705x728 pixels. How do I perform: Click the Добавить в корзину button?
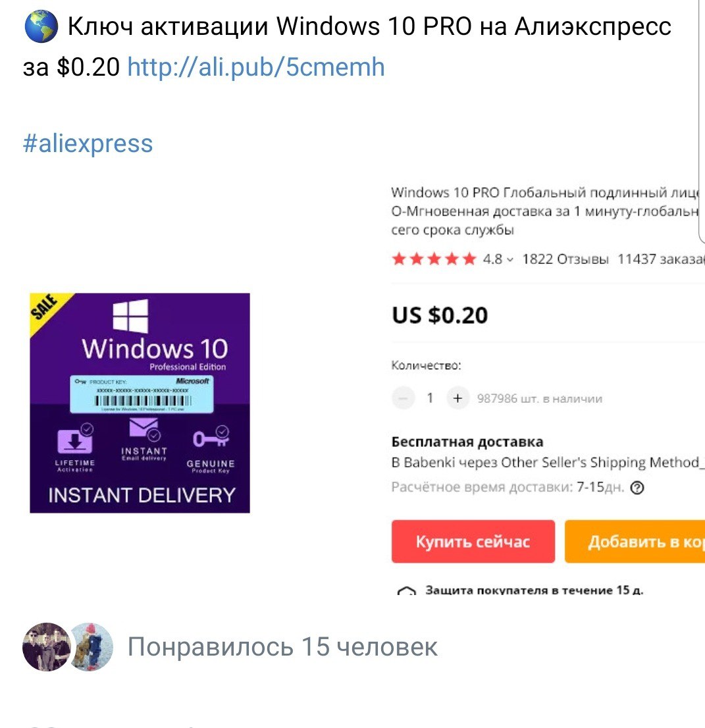(x=635, y=541)
